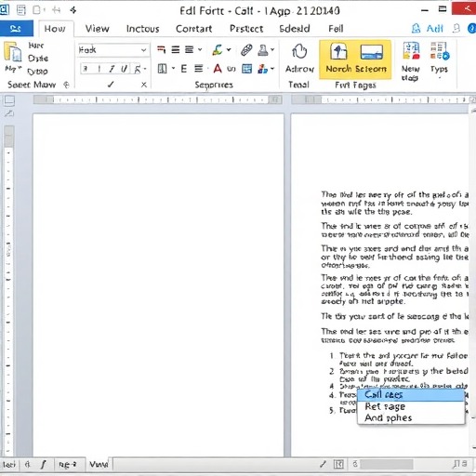This screenshot has height=476, width=476.
Task: Click the small view icon at left of ruler
Action: click(8, 100)
